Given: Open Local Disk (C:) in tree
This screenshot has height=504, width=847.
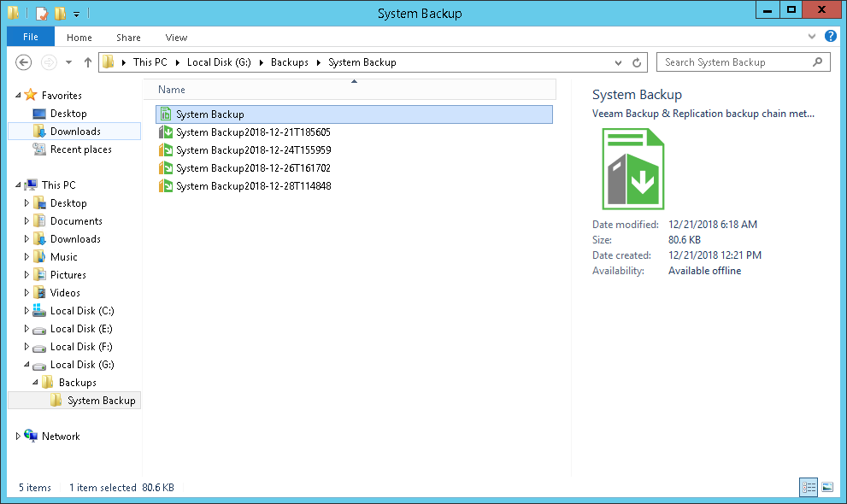Looking at the screenshot, I should [81, 311].
